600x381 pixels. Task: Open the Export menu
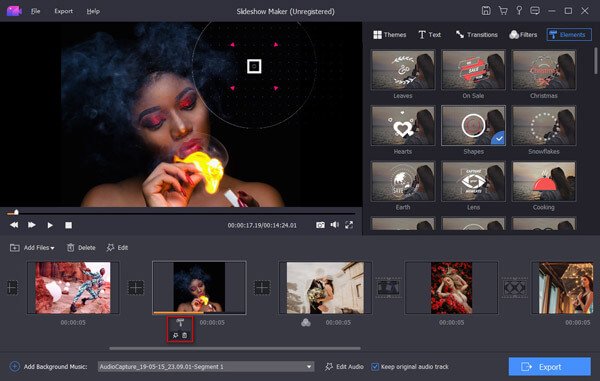[x=64, y=11]
